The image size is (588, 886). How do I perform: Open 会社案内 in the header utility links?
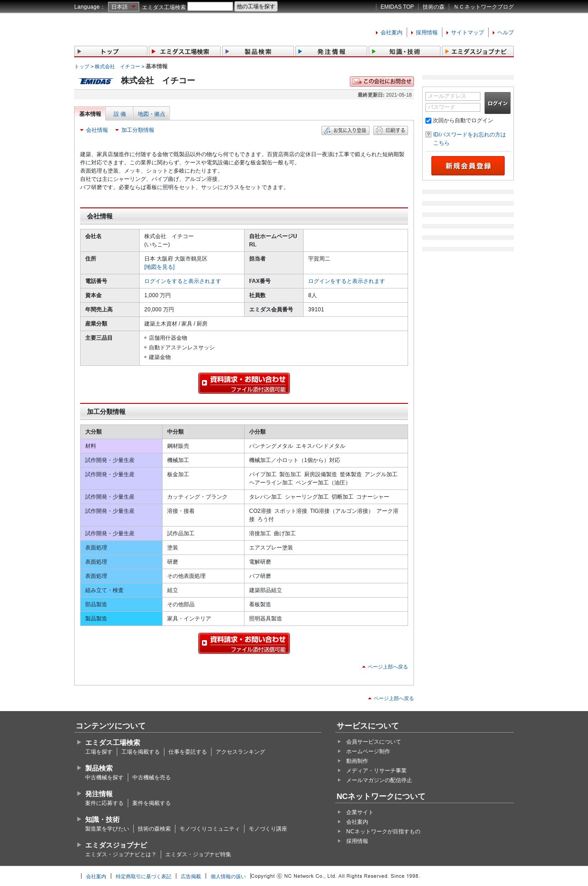392,33
